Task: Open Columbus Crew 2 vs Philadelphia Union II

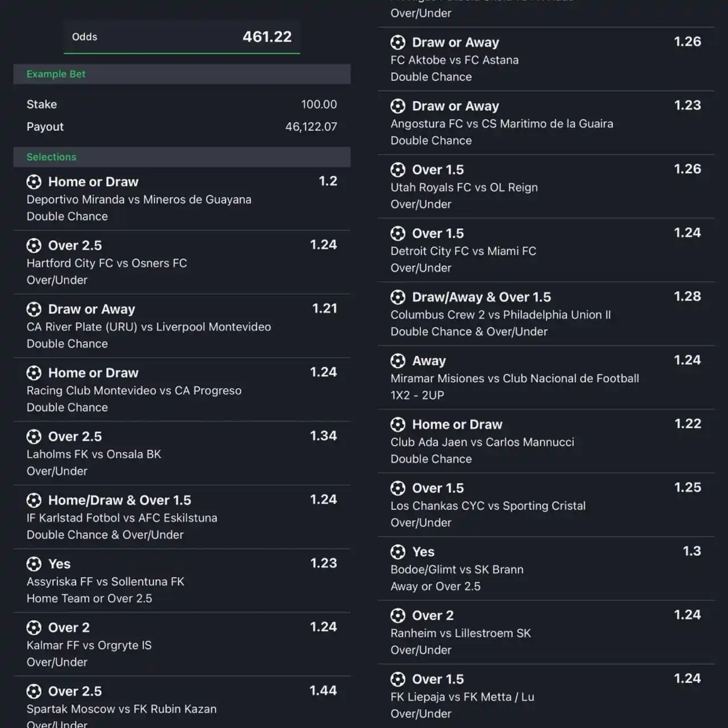Action: [x=500, y=315]
